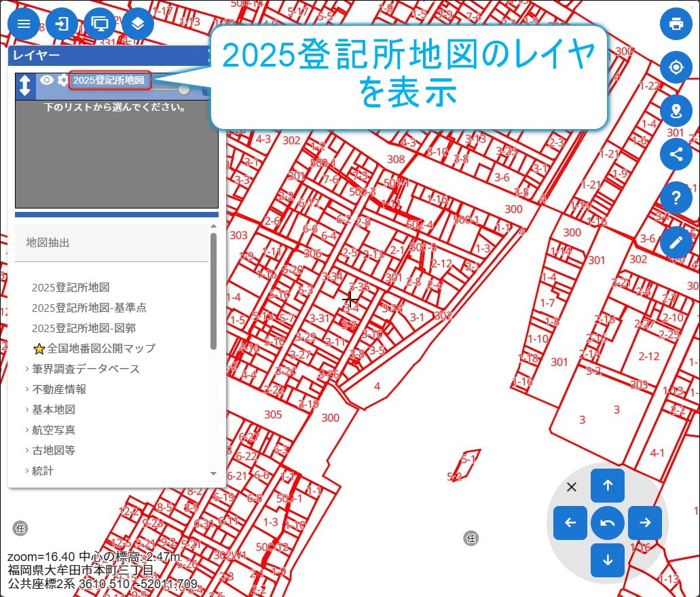Screen dimensions: 700x597
Task: Click the print icon button
Action: pos(676,24)
